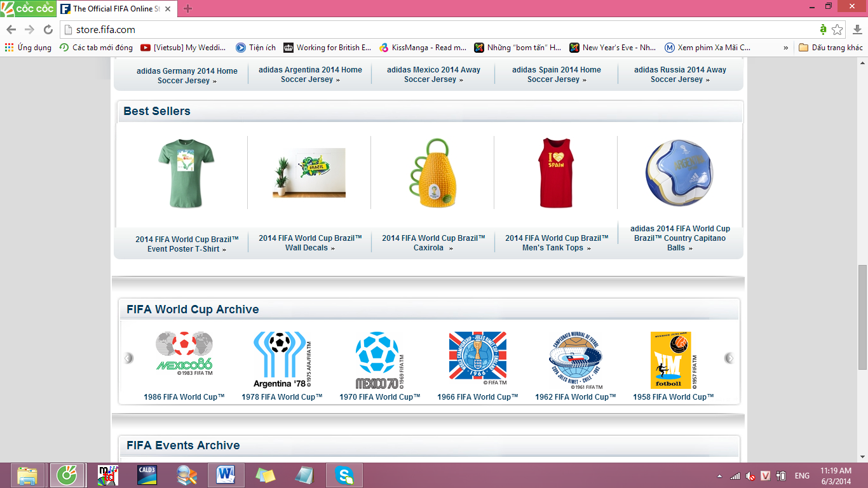Go forward with the forward arrow
The image size is (868, 488).
coord(29,30)
